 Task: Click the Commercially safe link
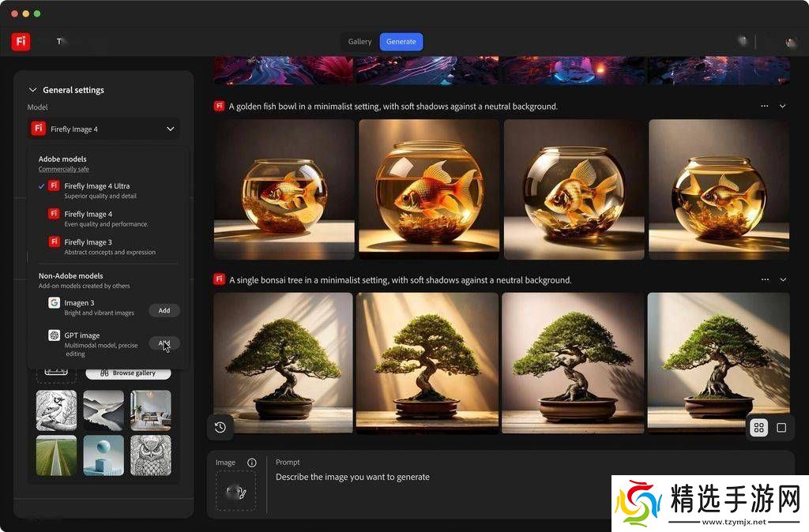point(63,169)
